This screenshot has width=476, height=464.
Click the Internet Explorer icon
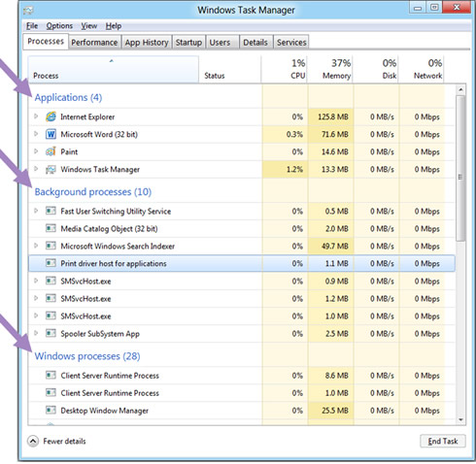[x=51, y=116]
